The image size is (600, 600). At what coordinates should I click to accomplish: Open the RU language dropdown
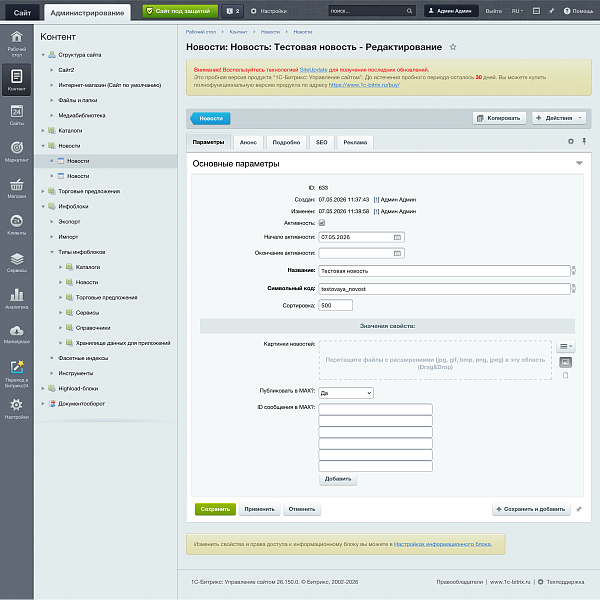(517, 11)
